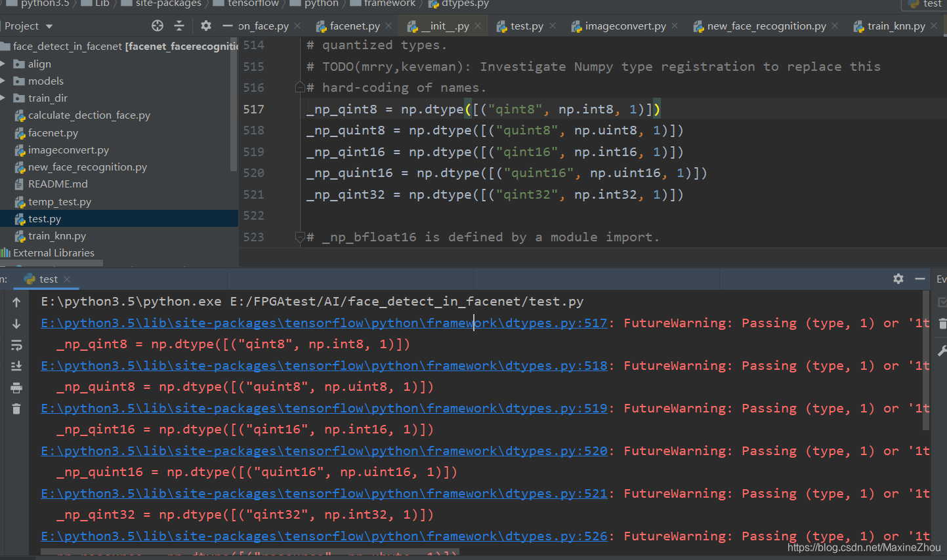
Task: Select new_face_recognition.py in project tree
Action: [87, 167]
